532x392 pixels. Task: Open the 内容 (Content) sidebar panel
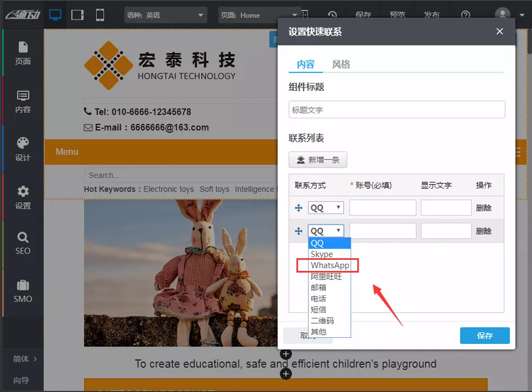click(x=23, y=101)
